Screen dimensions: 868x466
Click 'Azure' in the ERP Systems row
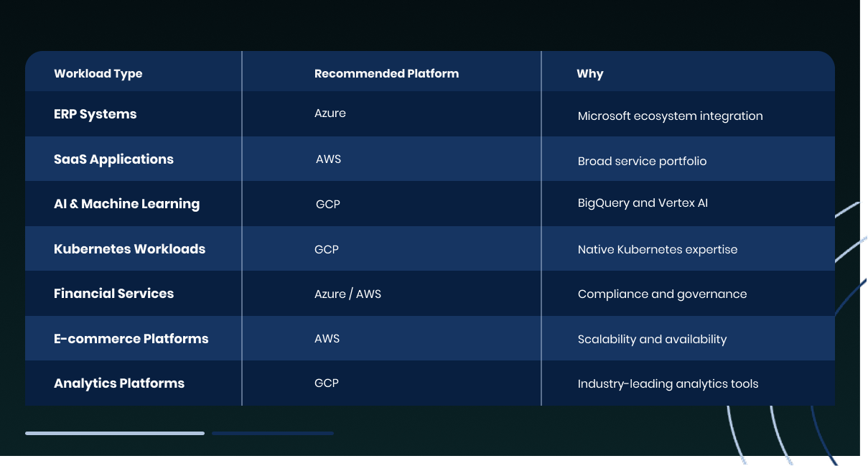(330, 113)
